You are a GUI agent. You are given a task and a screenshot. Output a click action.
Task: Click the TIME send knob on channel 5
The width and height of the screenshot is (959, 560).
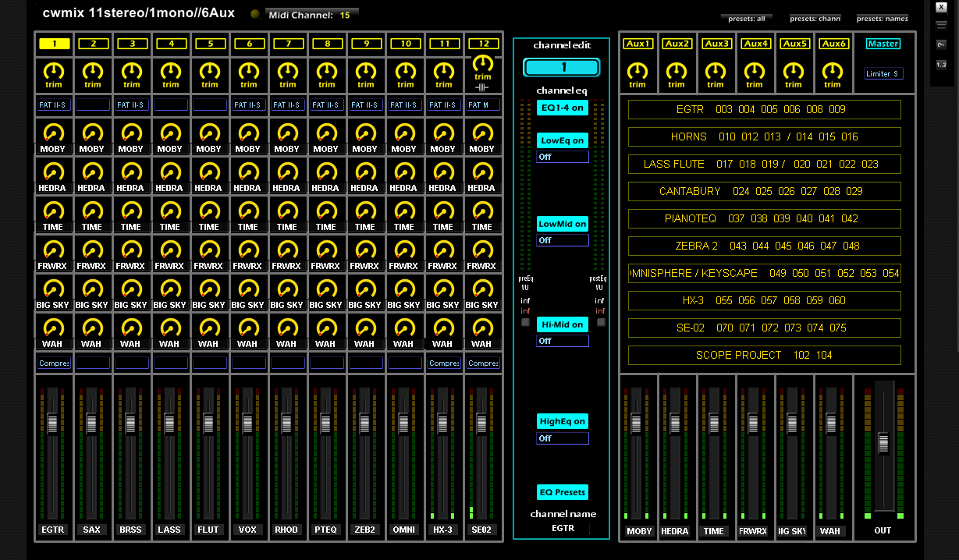[209, 211]
